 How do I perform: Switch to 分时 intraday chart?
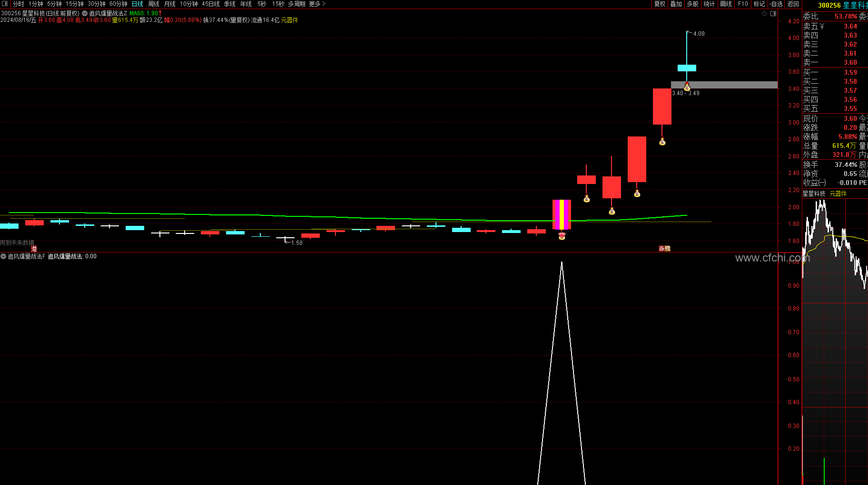[19, 4]
